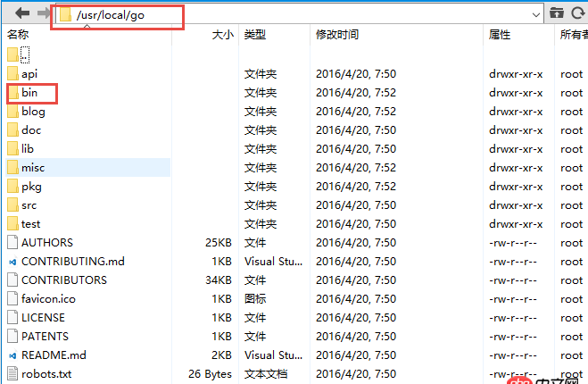Click the CONTRIBUTORS file icon
588x384 pixels.
tap(12, 280)
